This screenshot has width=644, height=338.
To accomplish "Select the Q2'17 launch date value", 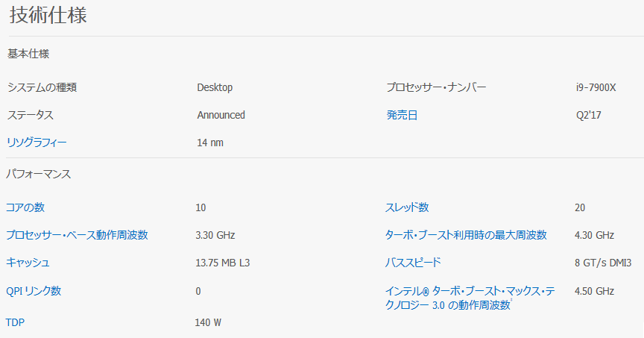I will pos(589,115).
